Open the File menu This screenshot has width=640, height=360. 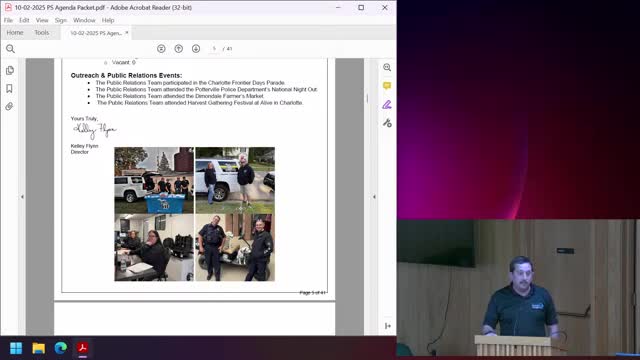[8, 20]
